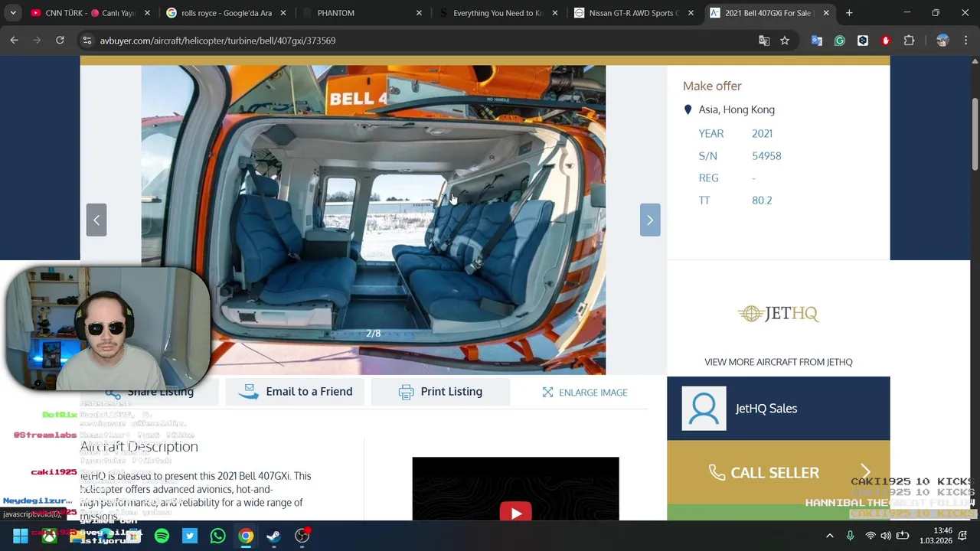
Task: Click the CALL SELLER button
Action: click(779, 472)
